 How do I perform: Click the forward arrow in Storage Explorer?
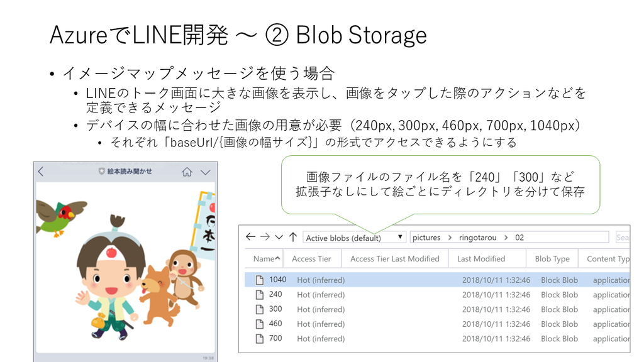pyautogui.click(x=265, y=237)
